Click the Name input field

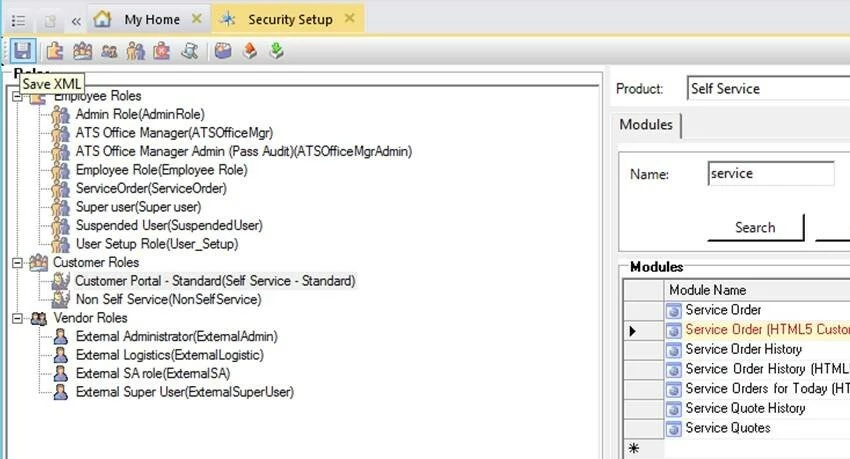[x=770, y=174]
